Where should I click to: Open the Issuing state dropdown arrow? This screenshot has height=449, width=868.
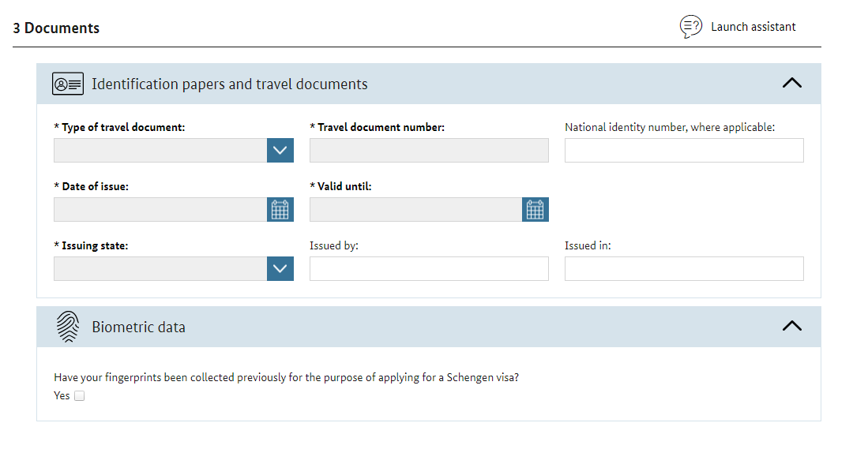point(280,269)
